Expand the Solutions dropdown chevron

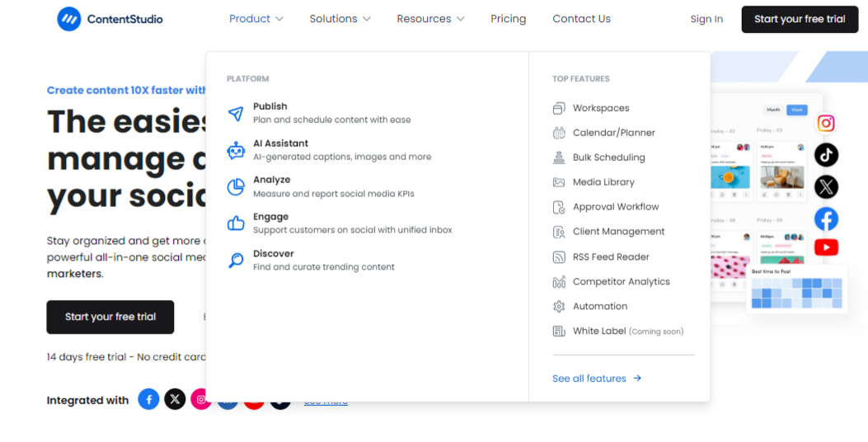[367, 20]
